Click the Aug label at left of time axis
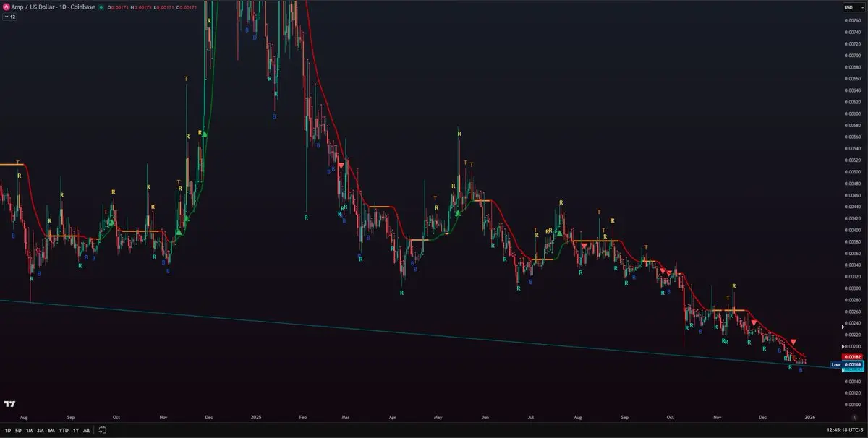The height and width of the screenshot is (438, 868). [x=25, y=418]
